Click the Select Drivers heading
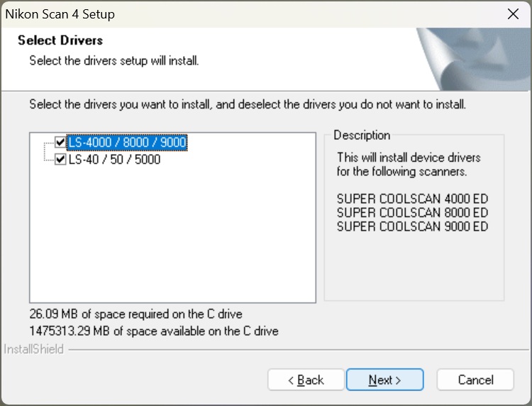Image resolution: width=532 pixels, height=406 pixels. [x=60, y=40]
